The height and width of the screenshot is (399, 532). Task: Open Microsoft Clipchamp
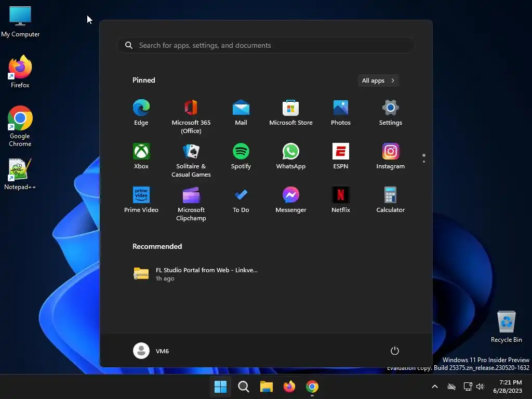[191, 204]
